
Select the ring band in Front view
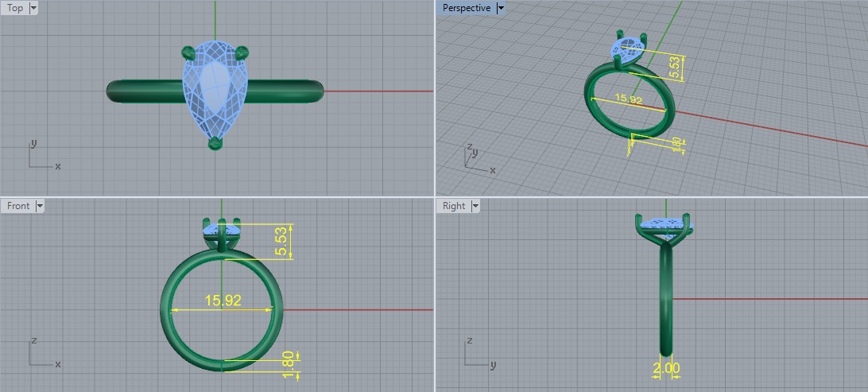[165, 310]
